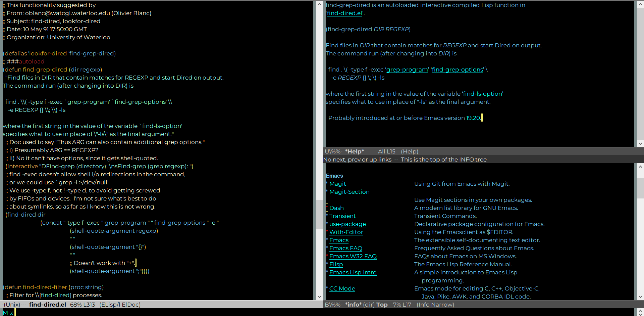Click the '7% L17' info position indicator
644x316 pixels.
click(x=402, y=305)
